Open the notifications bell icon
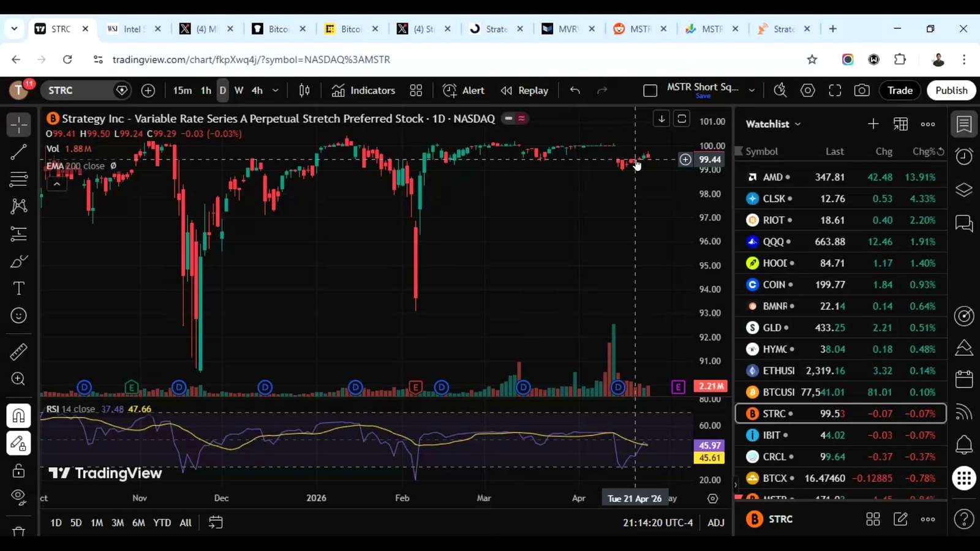980x551 pixels. 964,444
